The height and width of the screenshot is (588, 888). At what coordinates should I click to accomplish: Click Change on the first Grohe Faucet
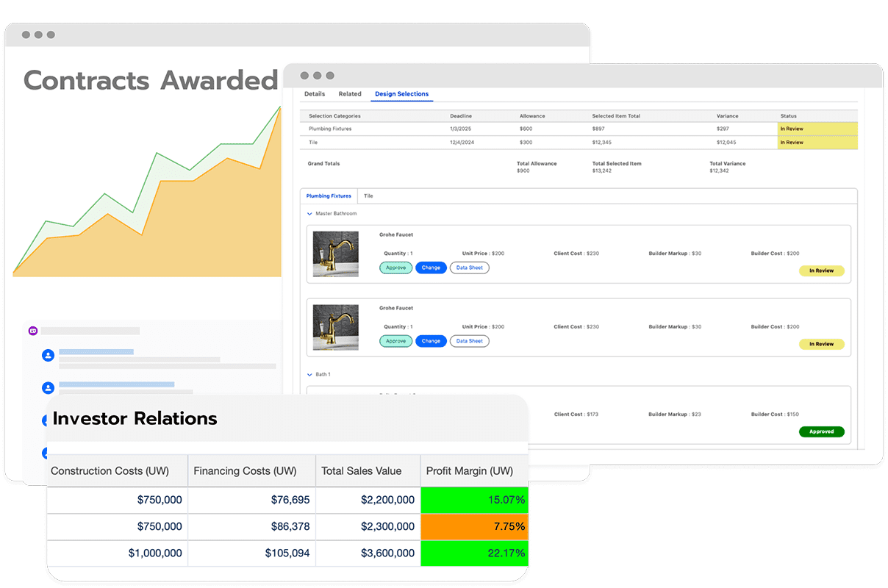pos(431,268)
